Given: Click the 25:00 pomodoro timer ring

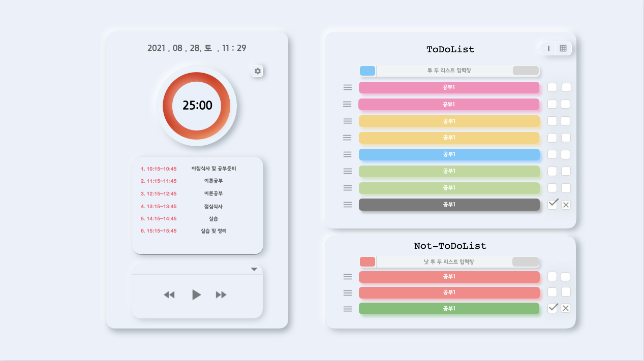Looking at the screenshot, I should point(197,106).
